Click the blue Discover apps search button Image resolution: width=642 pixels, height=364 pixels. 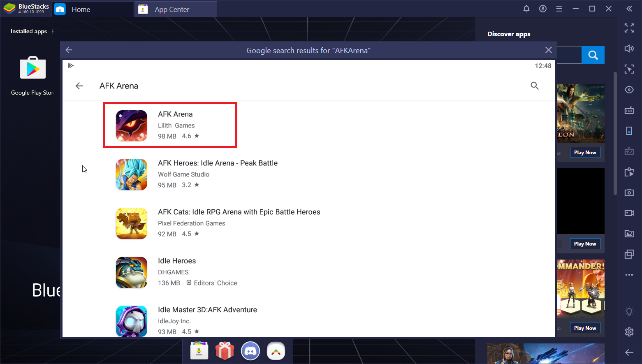[x=593, y=55]
